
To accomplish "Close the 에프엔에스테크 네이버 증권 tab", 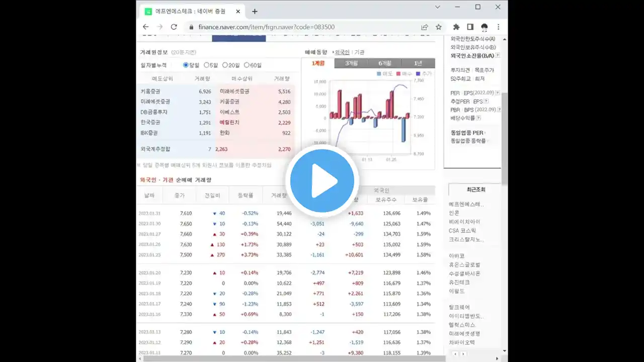I will (237, 11).
